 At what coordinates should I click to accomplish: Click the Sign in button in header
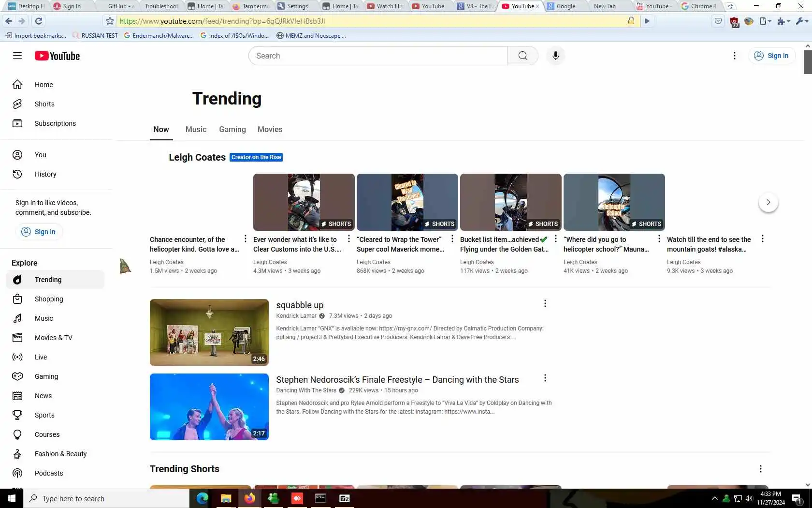(x=771, y=56)
